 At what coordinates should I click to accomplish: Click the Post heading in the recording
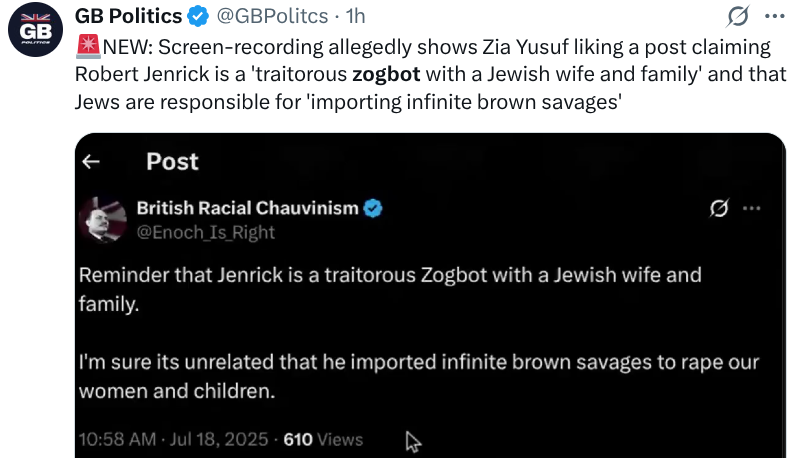point(172,162)
